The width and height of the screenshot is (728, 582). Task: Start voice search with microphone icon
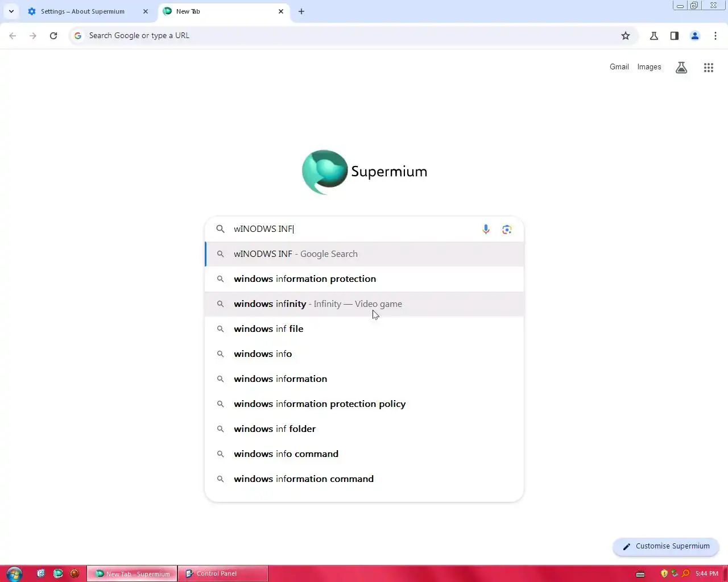(x=486, y=229)
